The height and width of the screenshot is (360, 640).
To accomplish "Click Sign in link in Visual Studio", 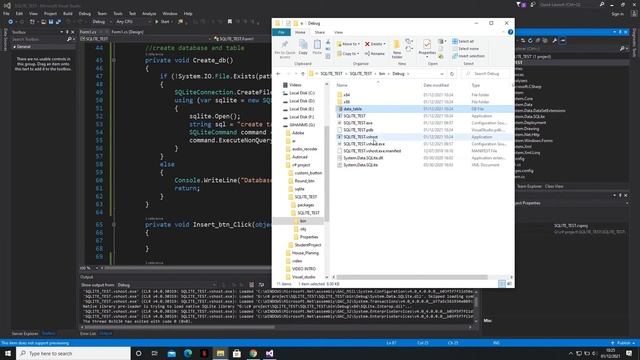I will point(618,14).
